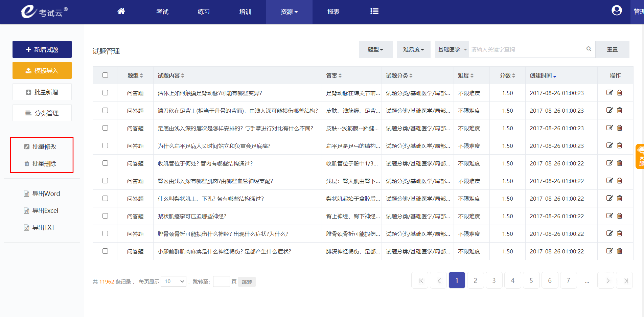Delete the 梨状肌痉挛 question
The image size is (644, 317).
[620, 216]
